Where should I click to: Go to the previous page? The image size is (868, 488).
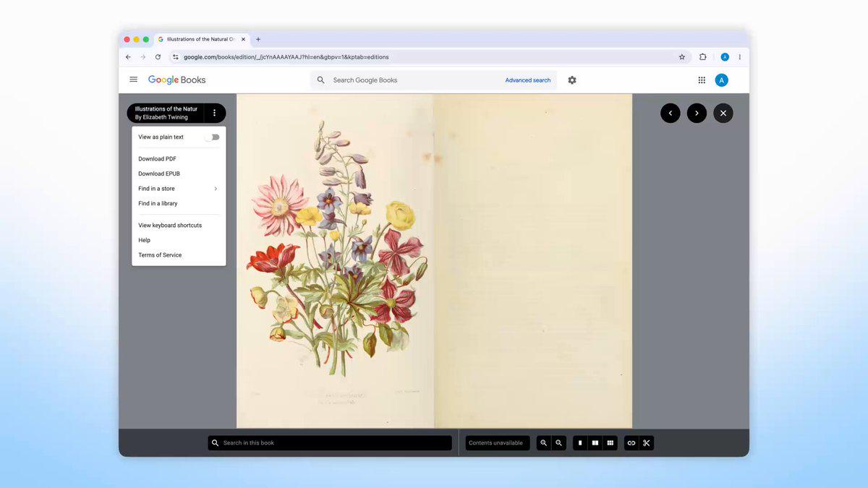coord(671,113)
